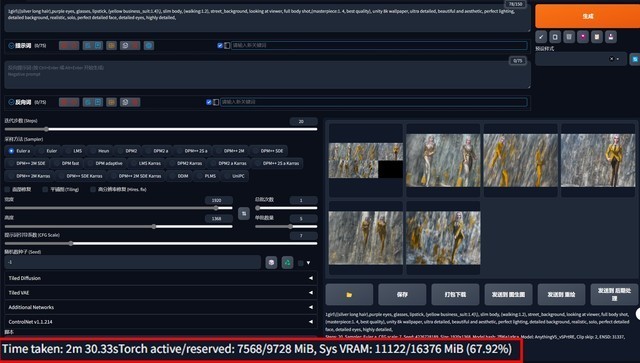The width and height of the screenshot is (640, 363).
Task: Click the prompt keyword search input
Action: (x=379, y=45)
